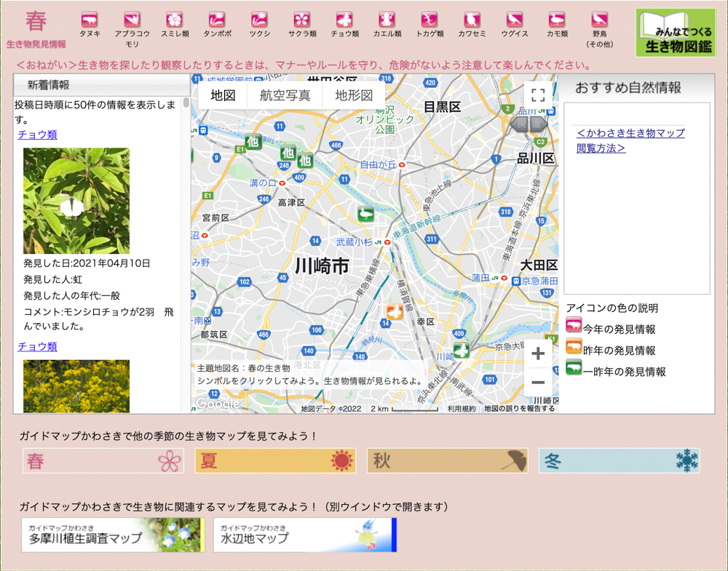Click the 新着情報 panel header

click(102, 85)
